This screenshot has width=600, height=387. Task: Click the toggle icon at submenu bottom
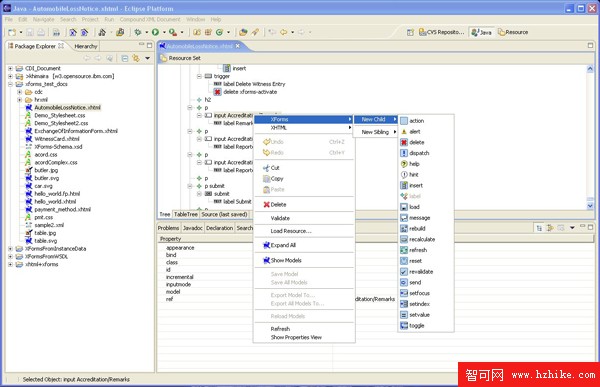coord(404,326)
